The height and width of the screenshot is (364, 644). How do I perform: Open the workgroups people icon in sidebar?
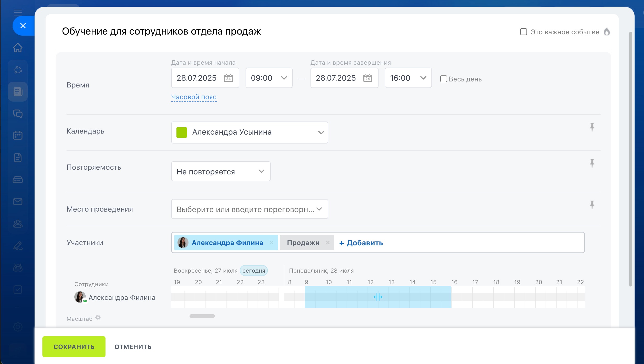(18, 223)
